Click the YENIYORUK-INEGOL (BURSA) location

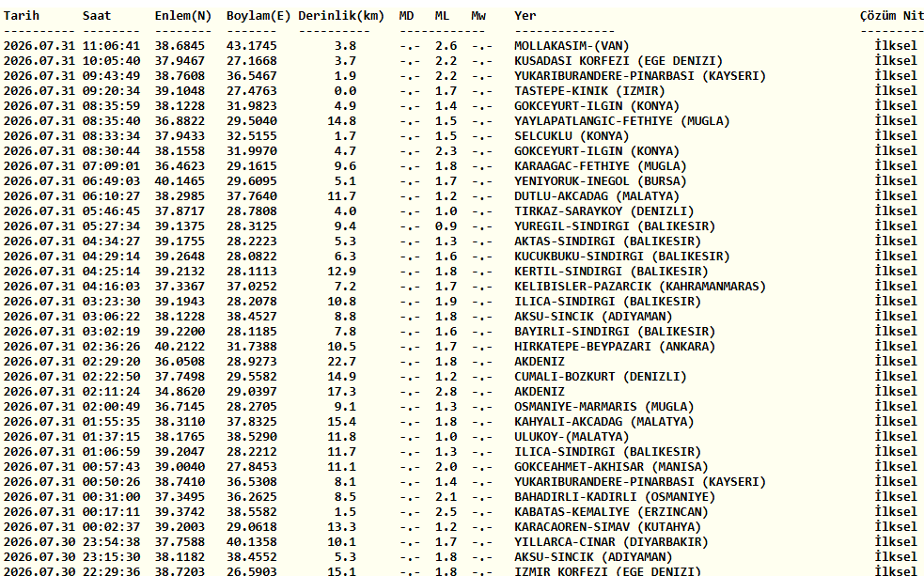pyautogui.click(x=600, y=181)
